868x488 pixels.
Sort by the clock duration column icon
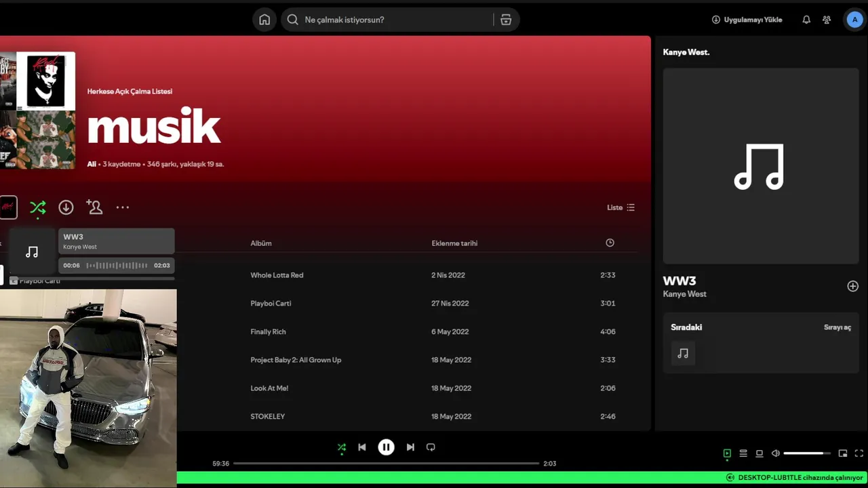tap(610, 243)
